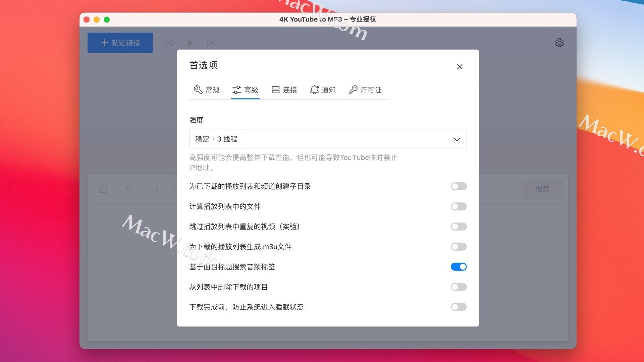644x362 pixels.
Task: Select the 高级 advanced tab
Action: [x=245, y=89]
